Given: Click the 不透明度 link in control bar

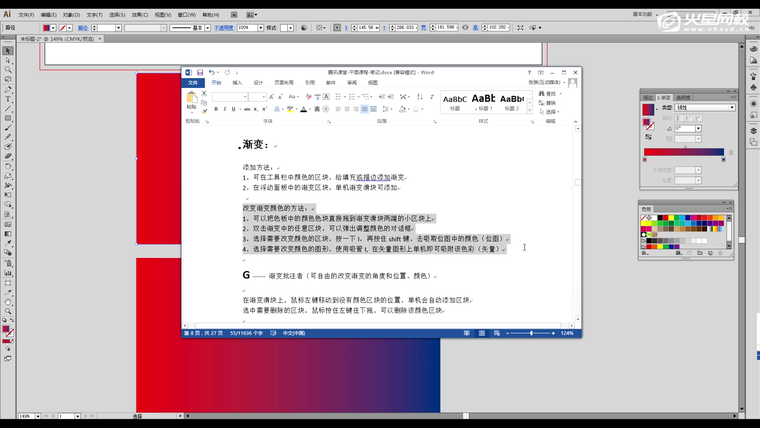Looking at the screenshot, I should (x=225, y=28).
